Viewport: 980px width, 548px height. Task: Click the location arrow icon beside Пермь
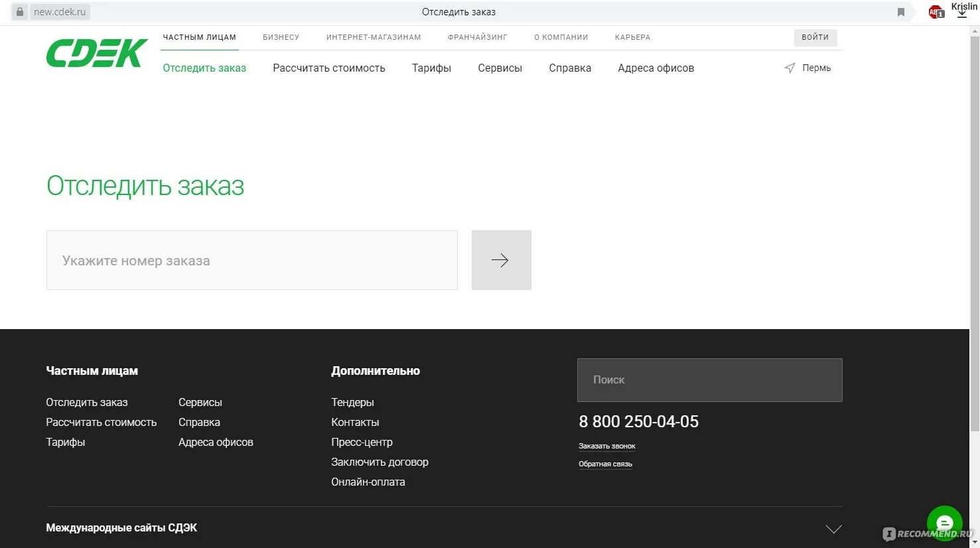coord(790,68)
